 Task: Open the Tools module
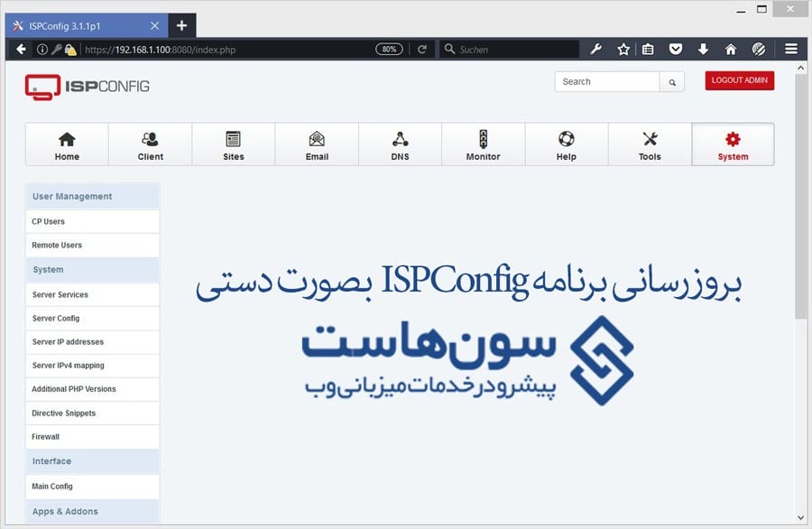point(650,144)
